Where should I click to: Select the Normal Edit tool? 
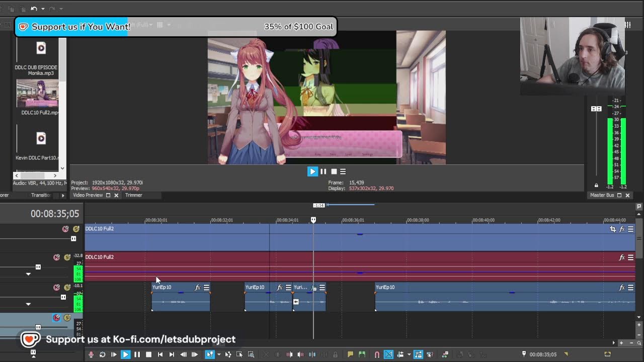[209, 354]
